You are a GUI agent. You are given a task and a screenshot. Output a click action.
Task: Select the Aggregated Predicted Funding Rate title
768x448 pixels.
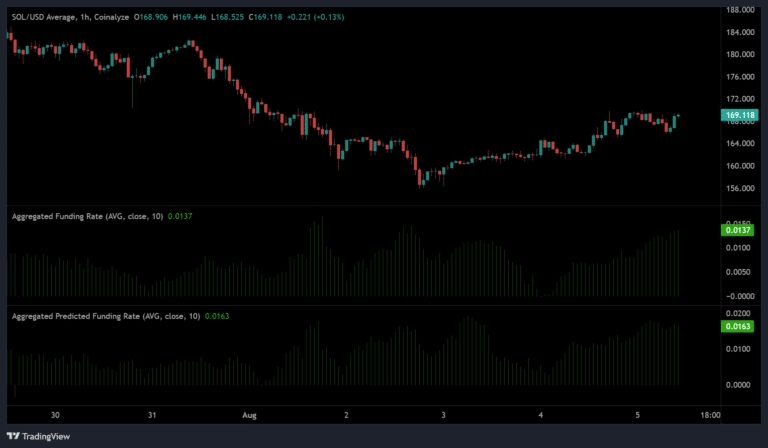click(104, 316)
